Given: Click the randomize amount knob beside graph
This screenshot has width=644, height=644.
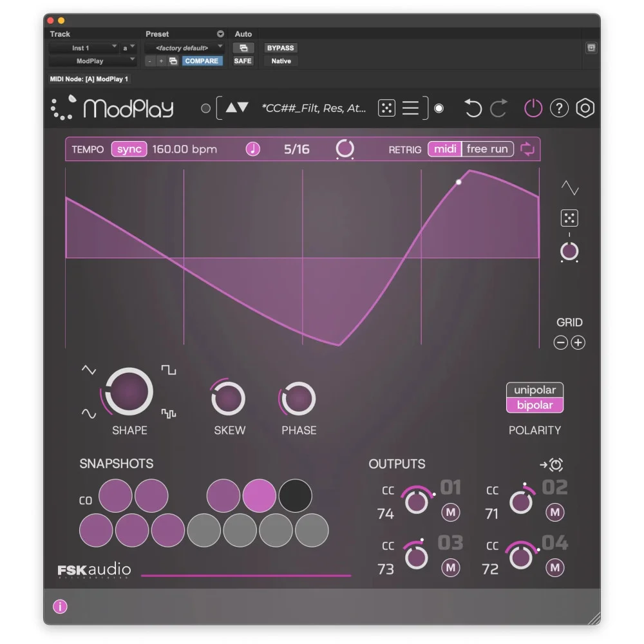Looking at the screenshot, I should (x=569, y=251).
